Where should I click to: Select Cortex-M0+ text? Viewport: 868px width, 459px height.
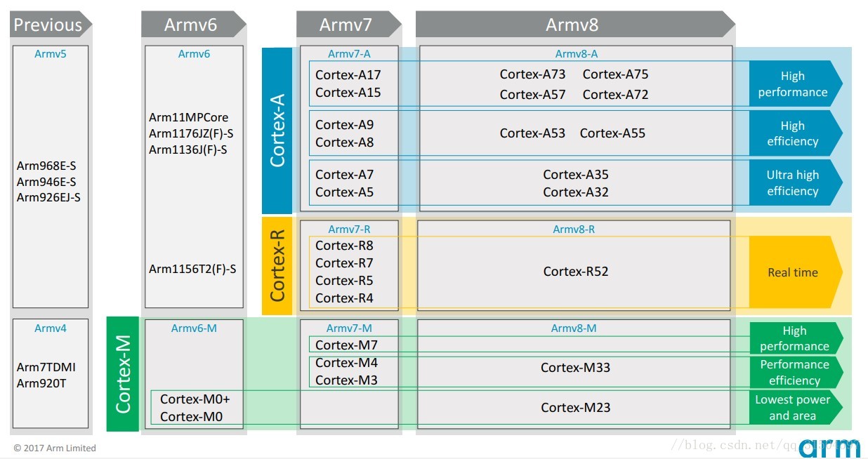point(195,399)
